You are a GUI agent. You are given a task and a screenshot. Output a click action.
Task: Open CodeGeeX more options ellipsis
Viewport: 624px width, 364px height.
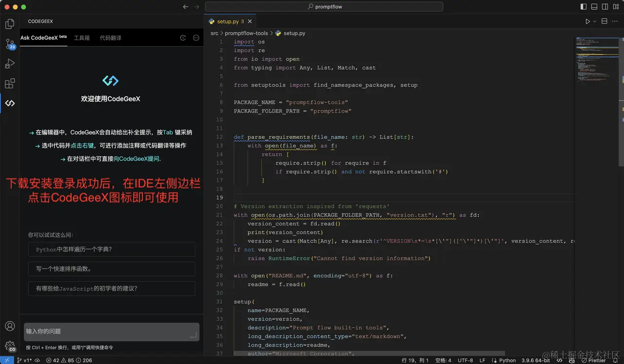tap(196, 38)
